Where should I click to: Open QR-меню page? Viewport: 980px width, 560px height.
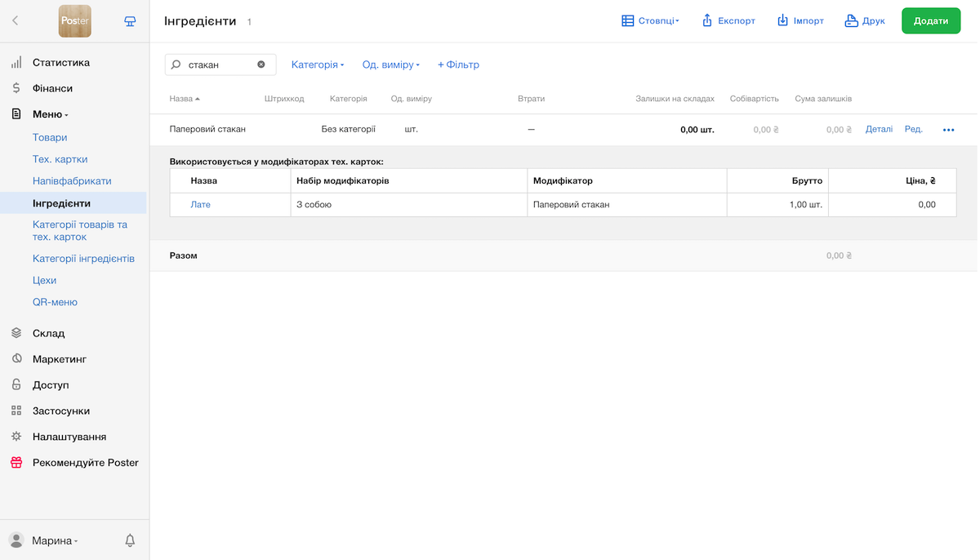55,302
